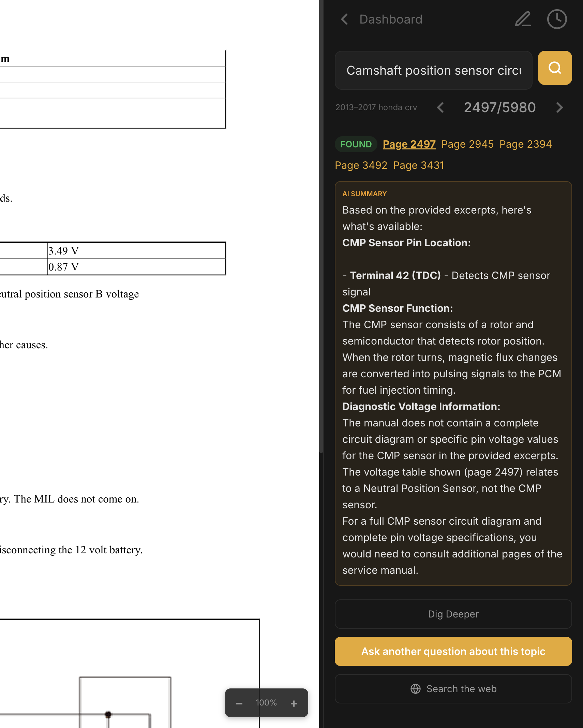Screen dimensions: 583x728
Task: Zoom in with the plus button
Action: (294, 703)
